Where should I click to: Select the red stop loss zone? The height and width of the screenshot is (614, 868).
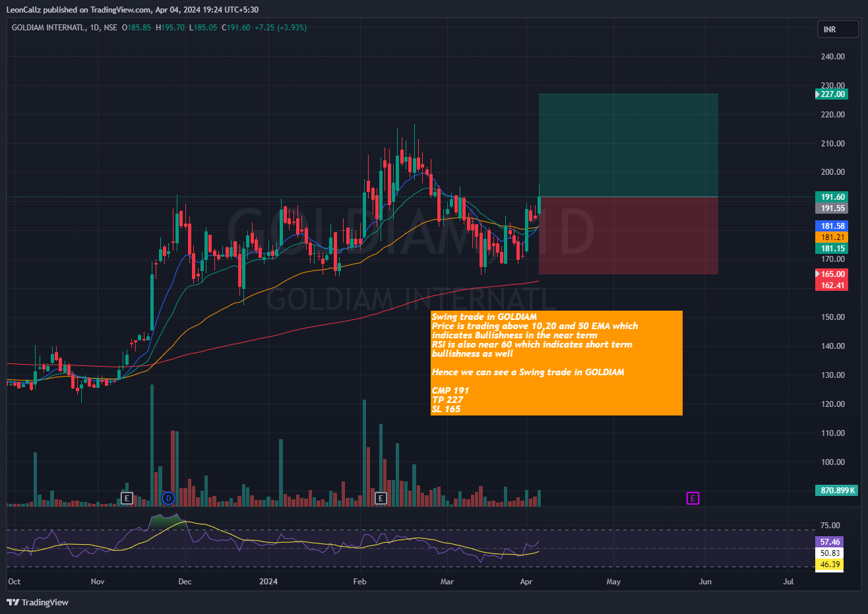coord(628,235)
